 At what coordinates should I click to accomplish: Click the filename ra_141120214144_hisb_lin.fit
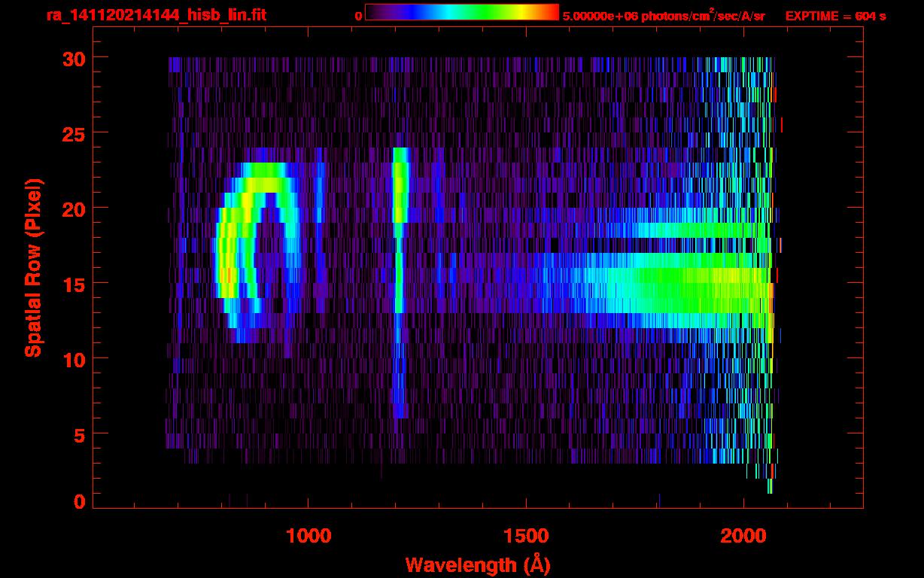tap(155, 15)
